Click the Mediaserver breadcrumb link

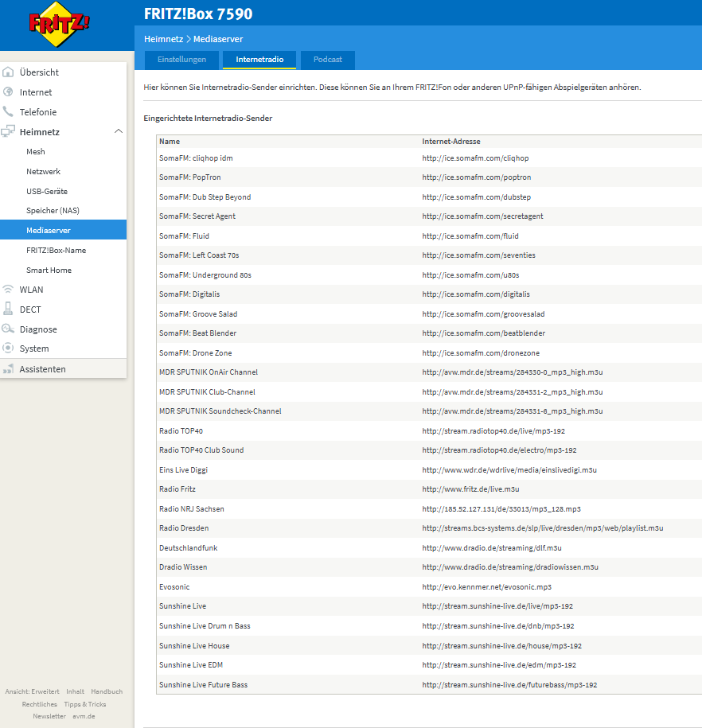(x=218, y=39)
